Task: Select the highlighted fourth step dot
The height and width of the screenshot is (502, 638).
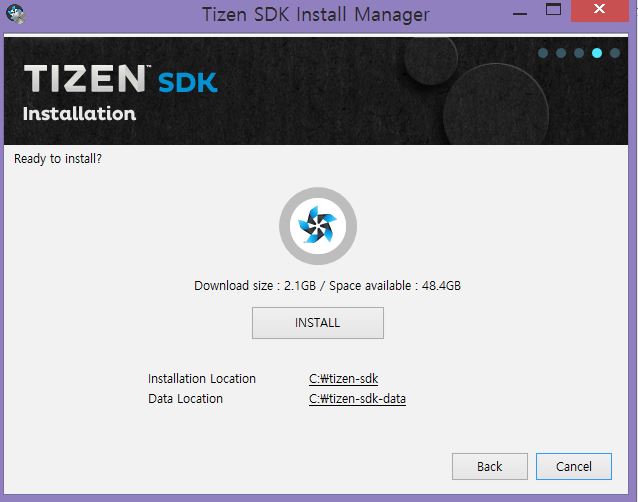Action: point(597,53)
